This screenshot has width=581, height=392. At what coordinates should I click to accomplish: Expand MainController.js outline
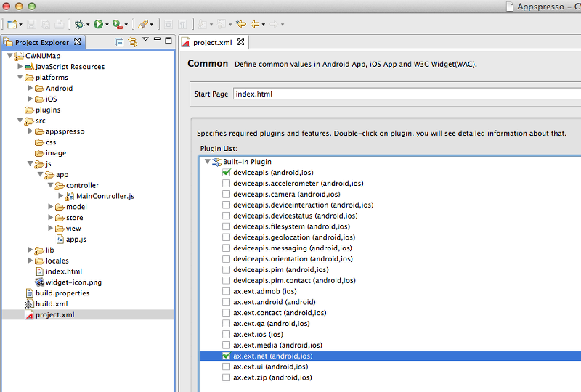tap(61, 195)
